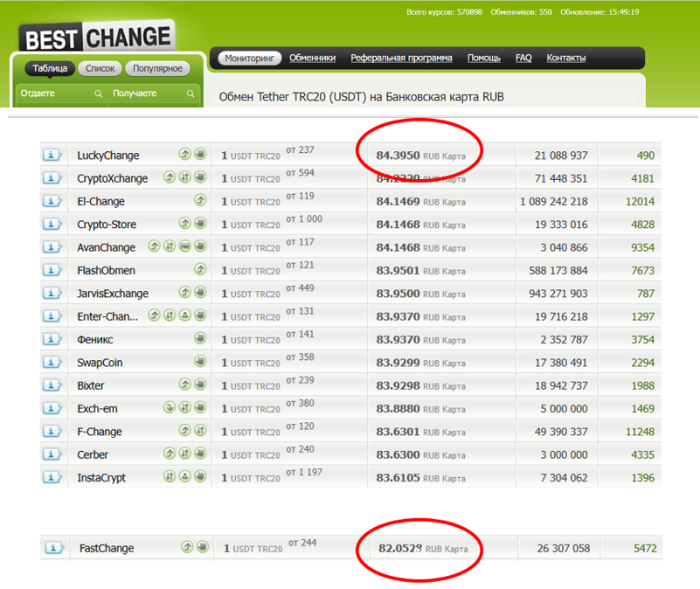
Task: Open the info icon for FlashObmen
Action: [x=52, y=270]
